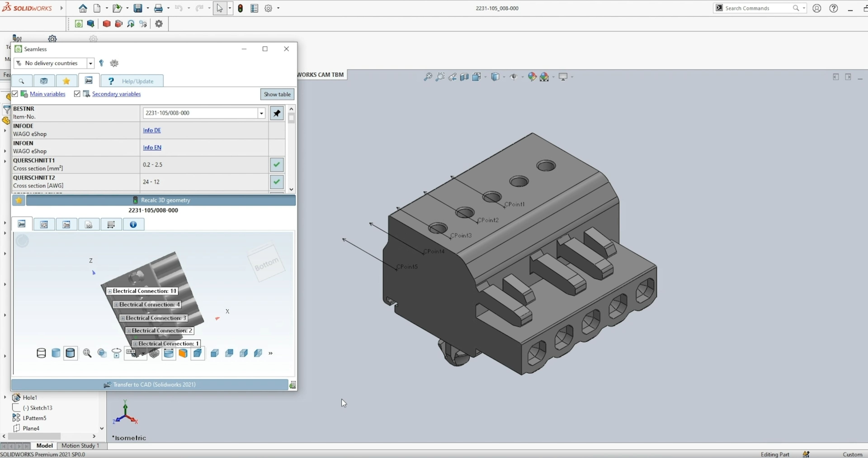Open the dimension view tab above the preview

[111, 224]
